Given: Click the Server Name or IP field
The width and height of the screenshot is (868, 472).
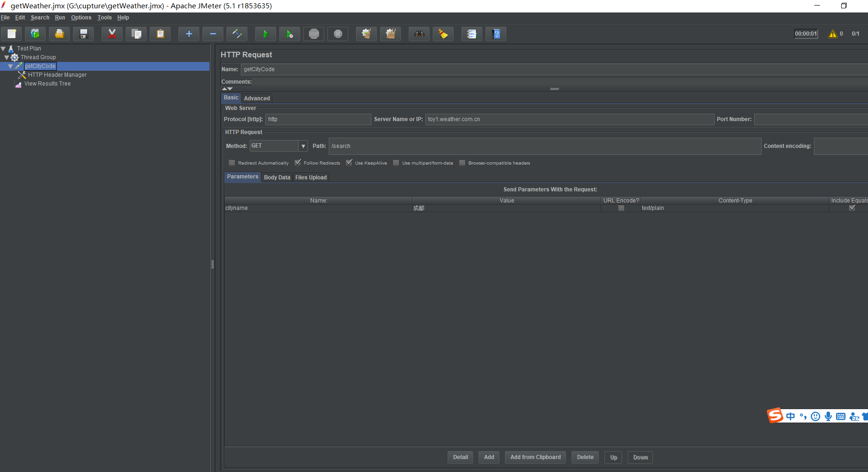Looking at the screenshot, I should [x=570, y=119].
